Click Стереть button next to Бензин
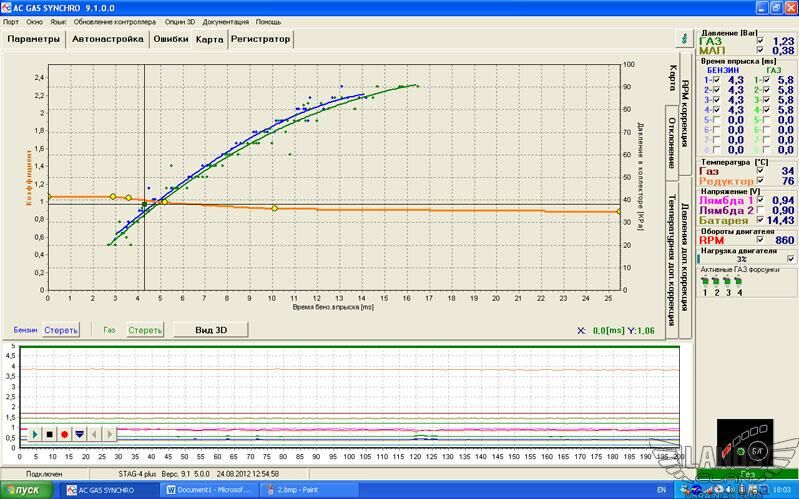 (60, 329)
